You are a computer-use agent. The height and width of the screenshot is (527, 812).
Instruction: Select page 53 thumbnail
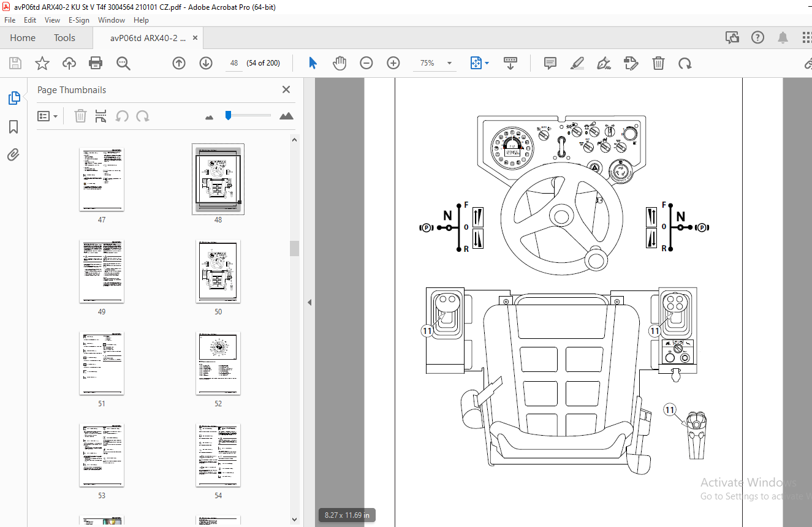102,455
